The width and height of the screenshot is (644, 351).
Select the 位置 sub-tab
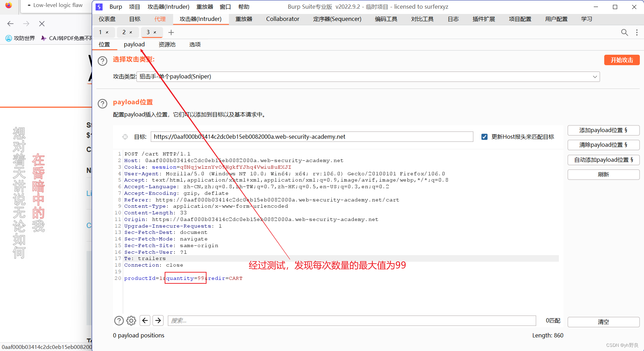(104, 45)
